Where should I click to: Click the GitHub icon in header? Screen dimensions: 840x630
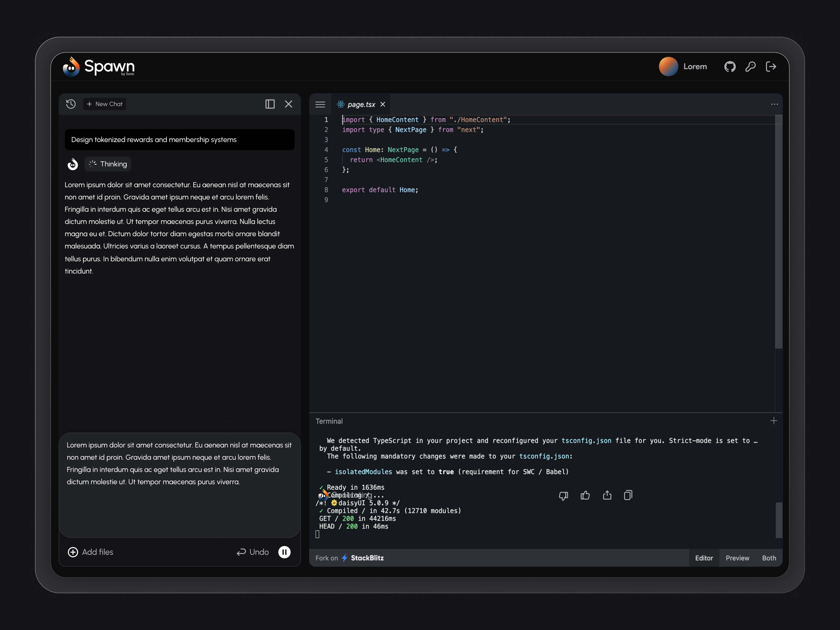[729, 67]
